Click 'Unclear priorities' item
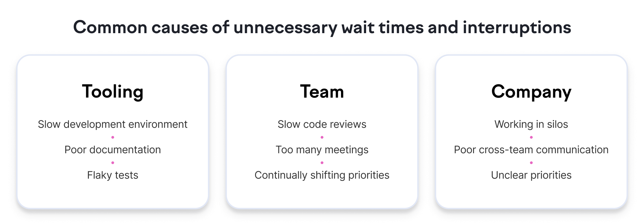The width and height of the screenshot is (644, 224). pos(531,175)
